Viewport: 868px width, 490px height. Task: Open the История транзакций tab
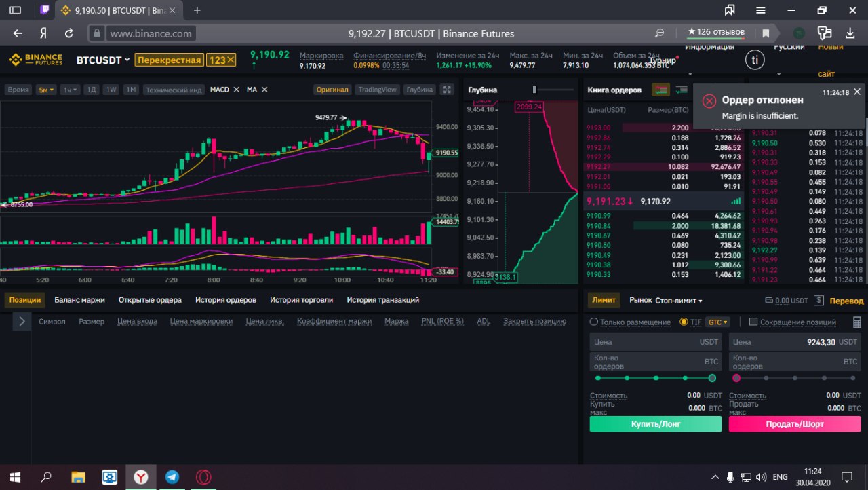pos(383,300)
